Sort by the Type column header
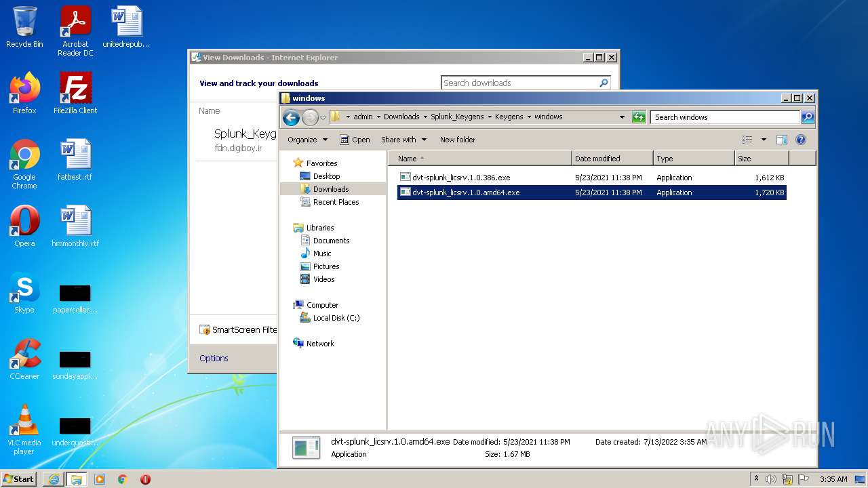The width and height of the screenshot is (868, 488). pyautogui.click(x=694, y=159)
